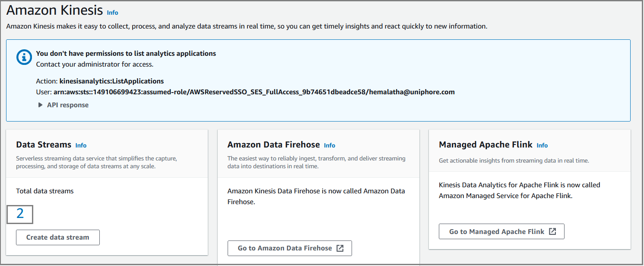
Task: Click the Go to Managed Apache Flink text
Action: click(497, 231)
